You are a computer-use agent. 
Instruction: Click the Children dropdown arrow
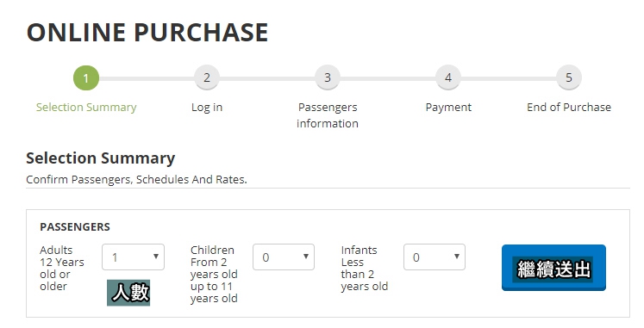[x=306, y=257]
